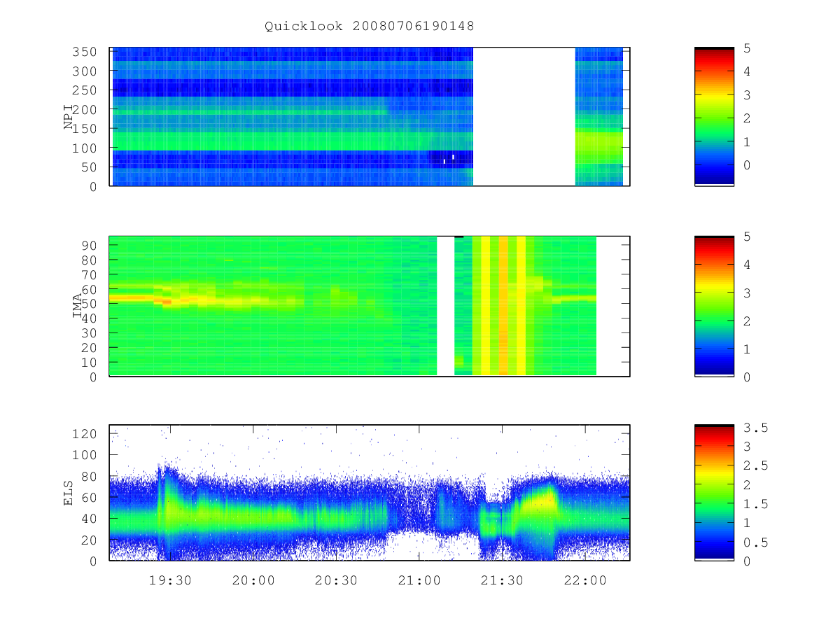Click the 5 label on IMA colorbar

pos(746,237)
